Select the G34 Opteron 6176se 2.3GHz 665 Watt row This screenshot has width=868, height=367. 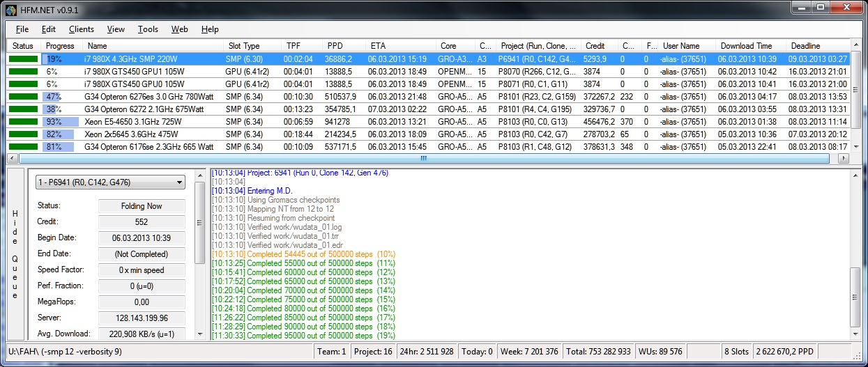pos(428,146)
